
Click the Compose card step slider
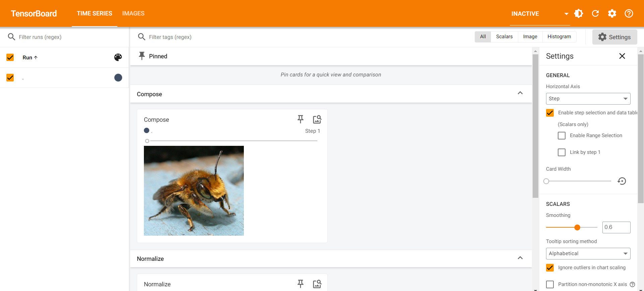point(232,141)
